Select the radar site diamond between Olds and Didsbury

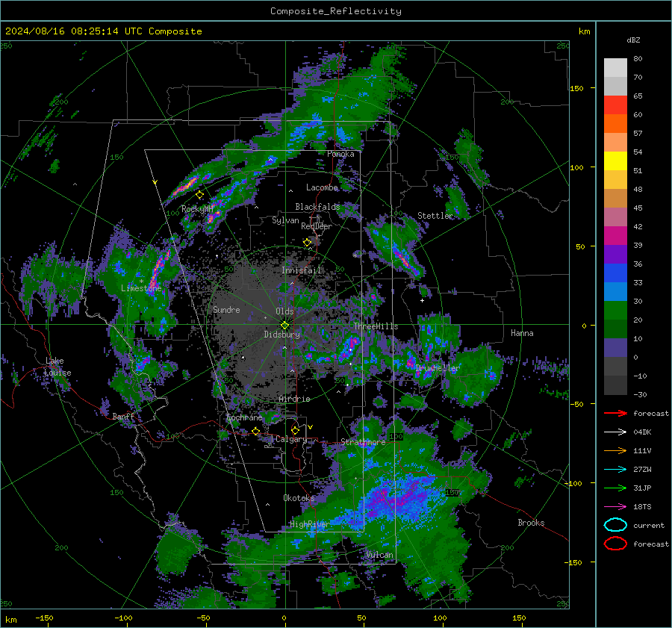click(284, 325)
